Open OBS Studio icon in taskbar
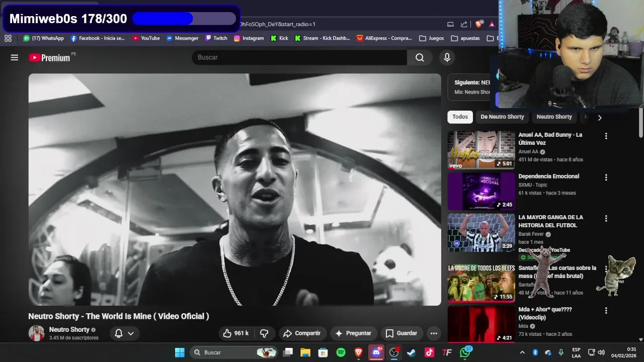Viewport: 644px width, 362px height. click(394, 352)
